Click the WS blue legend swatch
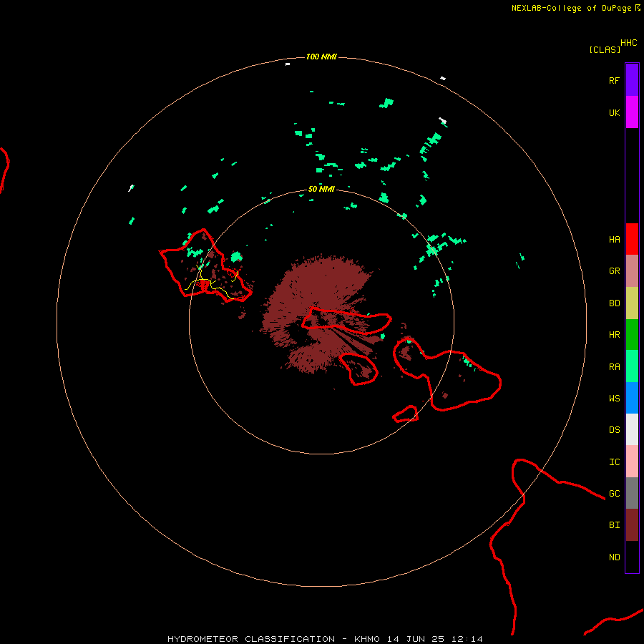The width and height of the screenshot is (644, 644). (x=632, y=398)
